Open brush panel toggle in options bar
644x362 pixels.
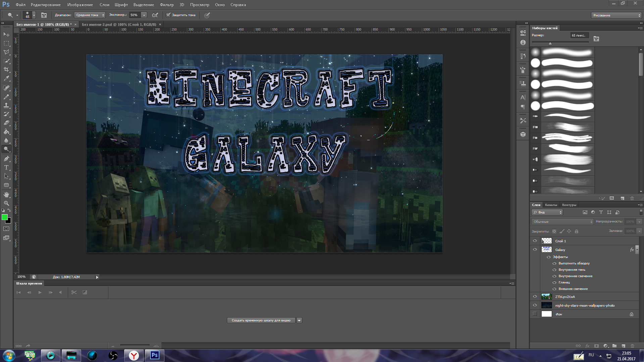pos(44,15)
